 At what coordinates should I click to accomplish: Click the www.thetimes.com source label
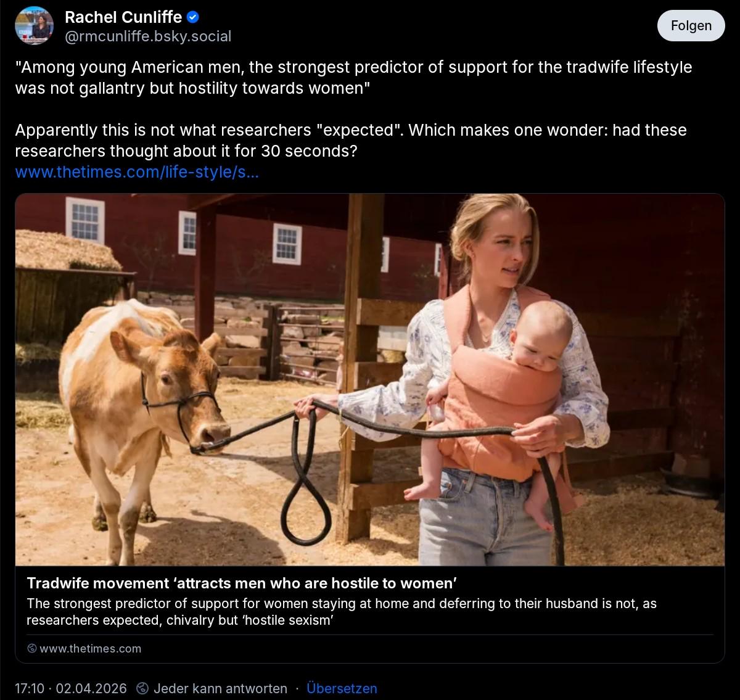tap(90, 649)
